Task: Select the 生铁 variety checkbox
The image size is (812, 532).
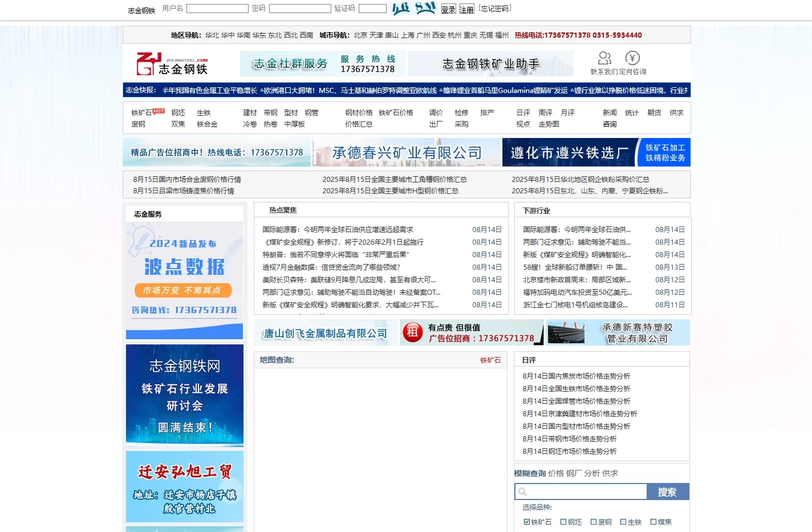Action: tap(623, 522)
